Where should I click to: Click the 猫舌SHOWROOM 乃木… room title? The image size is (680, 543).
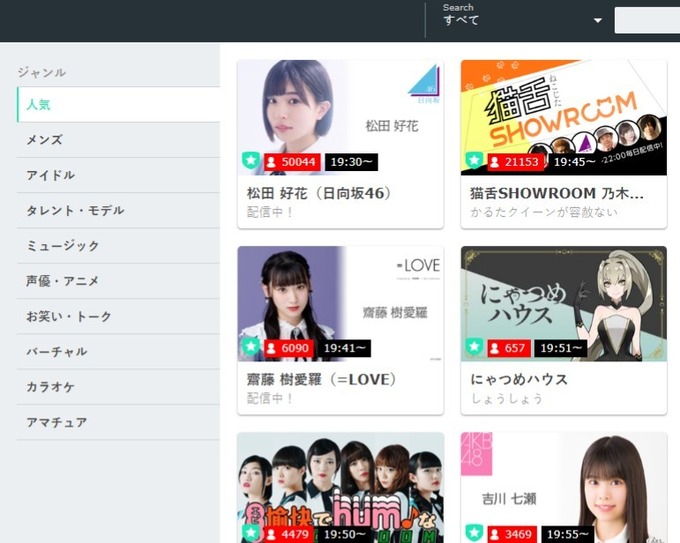point(557,193)
